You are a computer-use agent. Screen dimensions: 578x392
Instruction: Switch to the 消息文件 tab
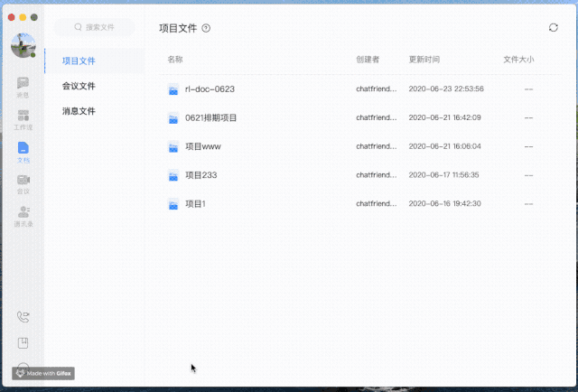click(79, 111)
